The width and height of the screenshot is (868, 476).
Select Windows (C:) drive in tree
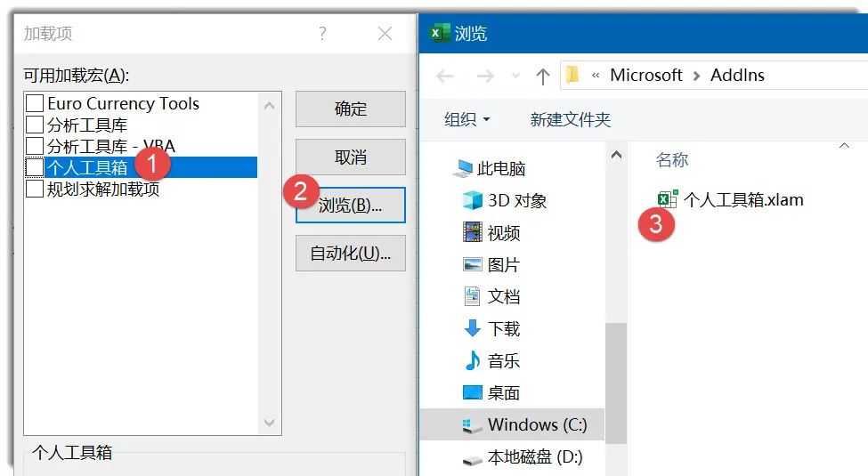[512, 424]
